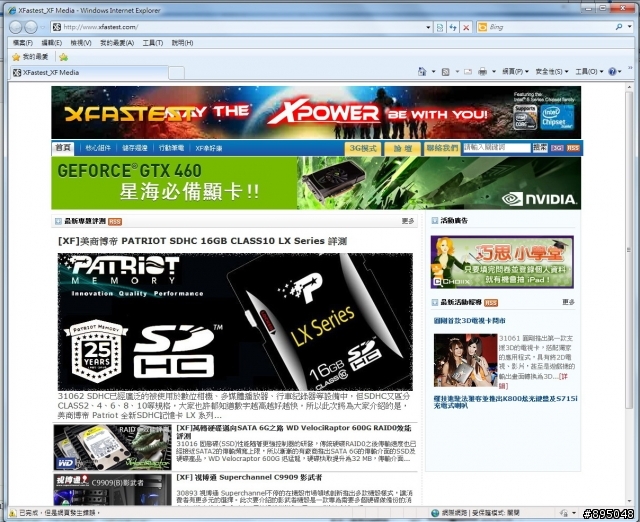Click the browser Forward button
The height and width of the screenshot is (522, 640).
point(31,27)
